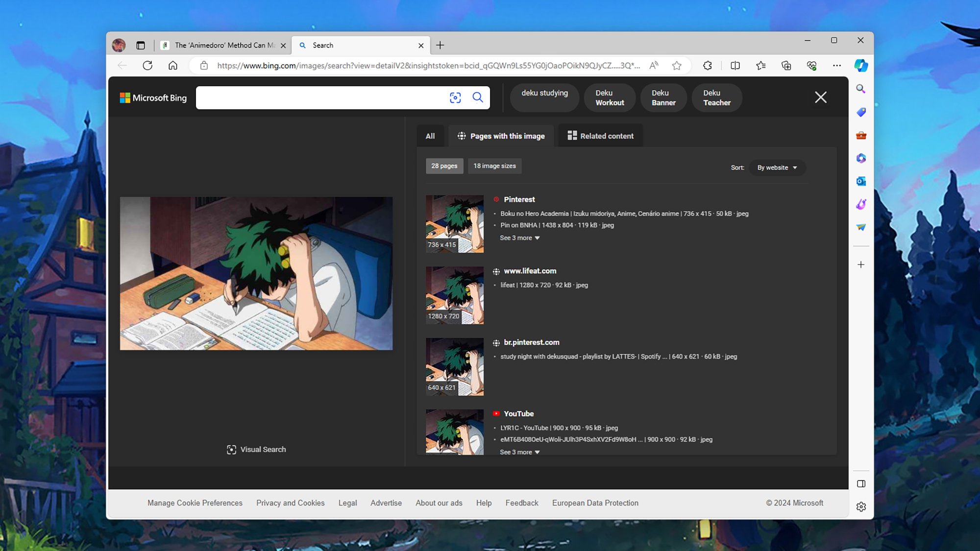
Task: Click the Bing visual search camera icon
Action: pyautogui.click(x=455, y=97)
